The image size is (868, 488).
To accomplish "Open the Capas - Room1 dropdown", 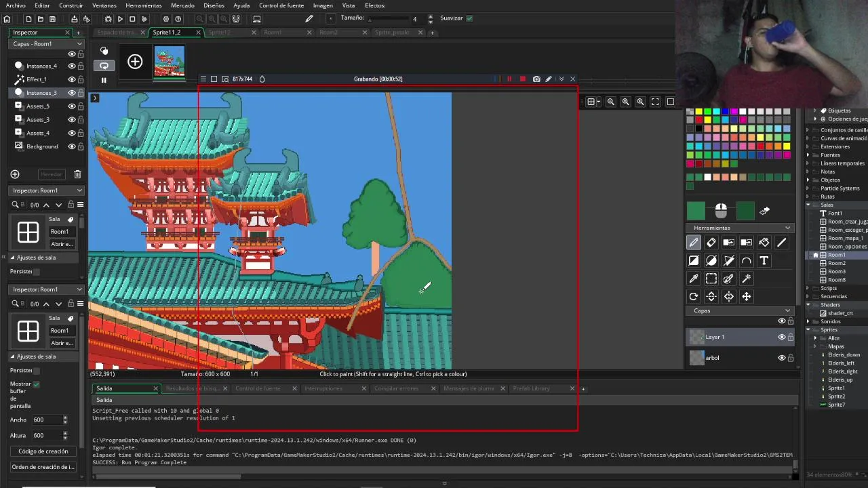I will click(x=46, y=44).
